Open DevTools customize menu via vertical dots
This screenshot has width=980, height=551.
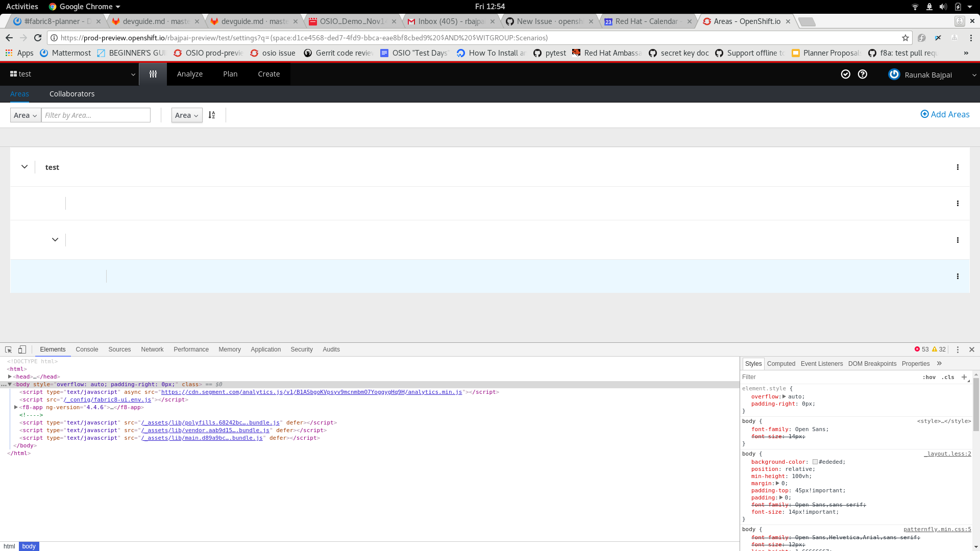(958, 349)
